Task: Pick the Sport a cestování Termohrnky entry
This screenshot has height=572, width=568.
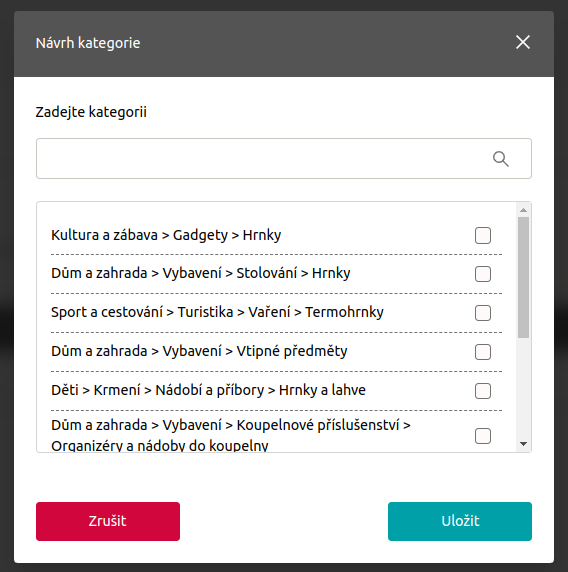Action: (276, 313)
